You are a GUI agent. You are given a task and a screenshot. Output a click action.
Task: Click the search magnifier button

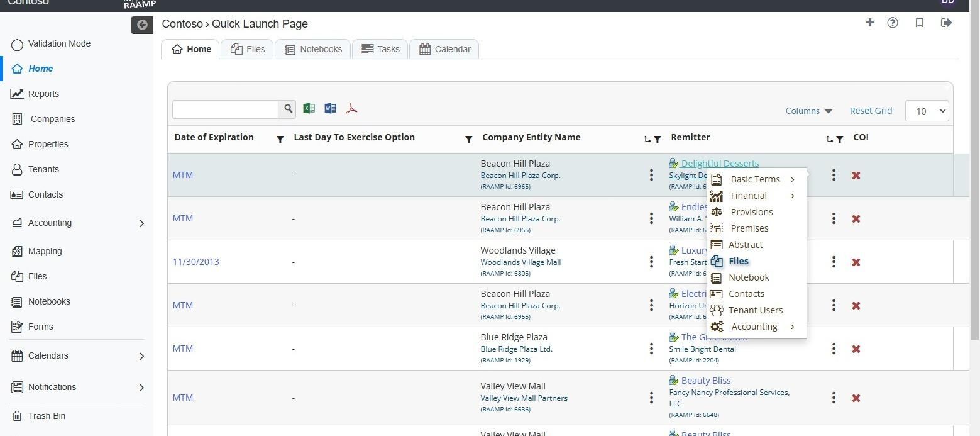point(288,109)
